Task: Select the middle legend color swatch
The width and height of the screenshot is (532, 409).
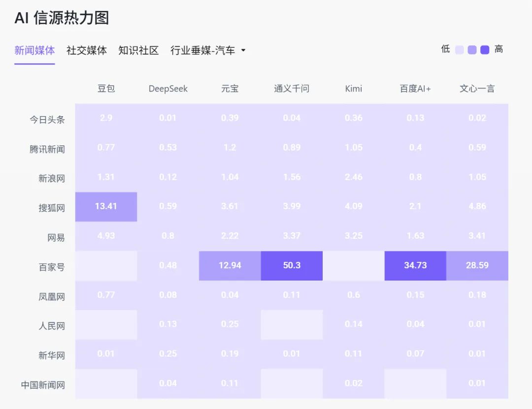Action: 472,49
